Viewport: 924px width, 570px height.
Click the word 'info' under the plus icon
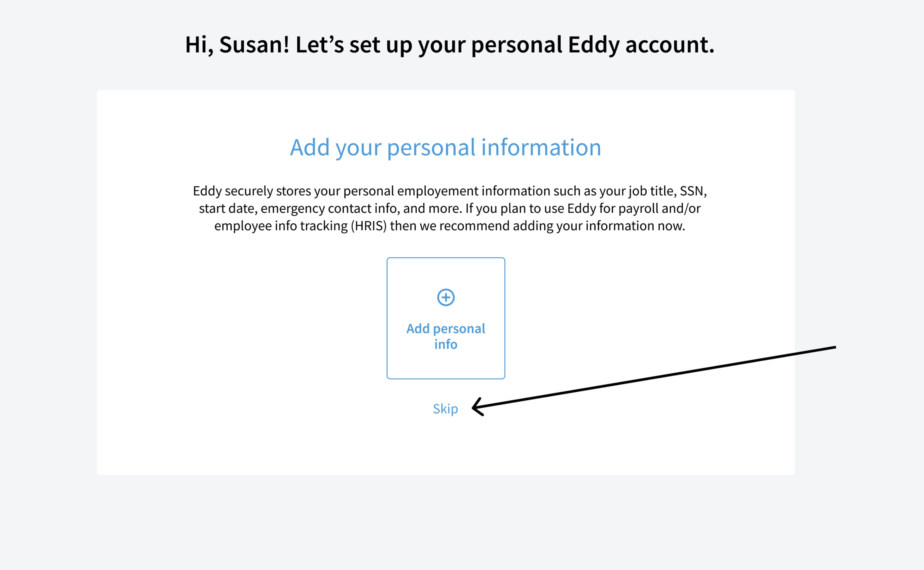coord(446,344)
